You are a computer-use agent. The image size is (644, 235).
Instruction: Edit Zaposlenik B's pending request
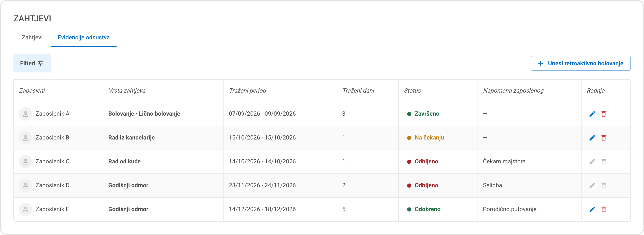[x=592, y=138]
